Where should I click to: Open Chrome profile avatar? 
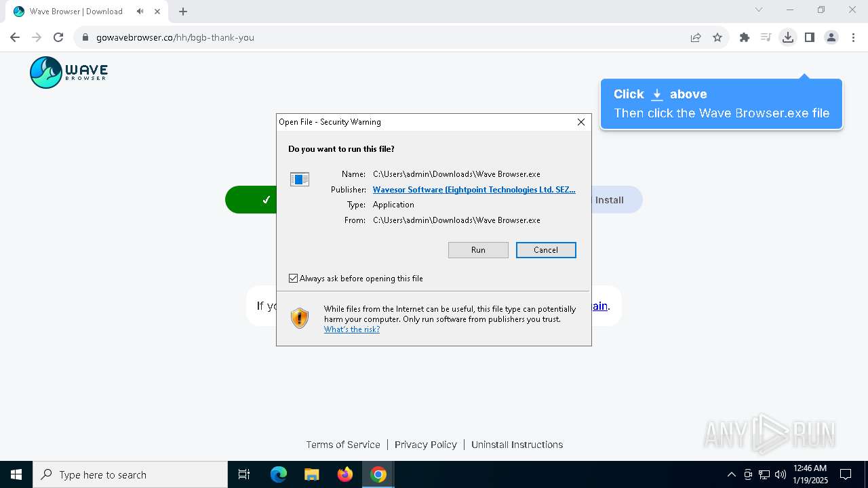pos(831,37)
